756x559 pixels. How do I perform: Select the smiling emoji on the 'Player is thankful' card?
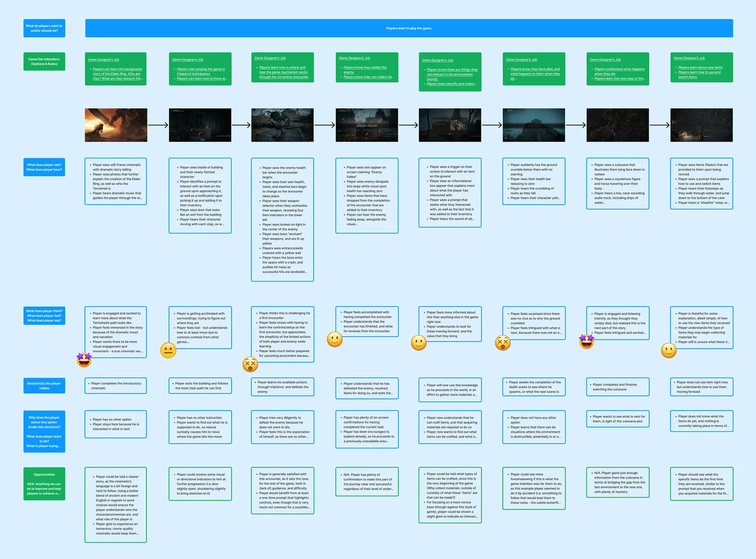tap(669, 350)
